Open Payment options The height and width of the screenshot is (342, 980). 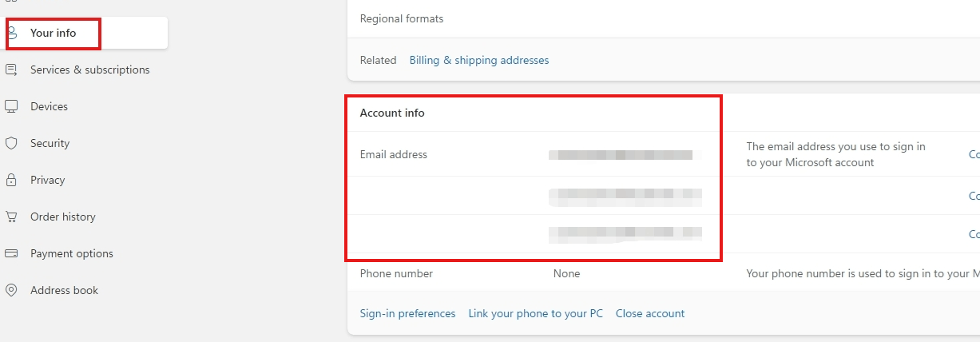(72, 253)
